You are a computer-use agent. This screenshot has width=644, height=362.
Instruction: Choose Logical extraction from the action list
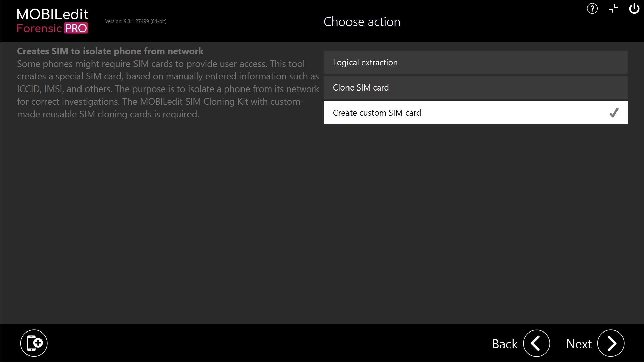coord(365,62)
